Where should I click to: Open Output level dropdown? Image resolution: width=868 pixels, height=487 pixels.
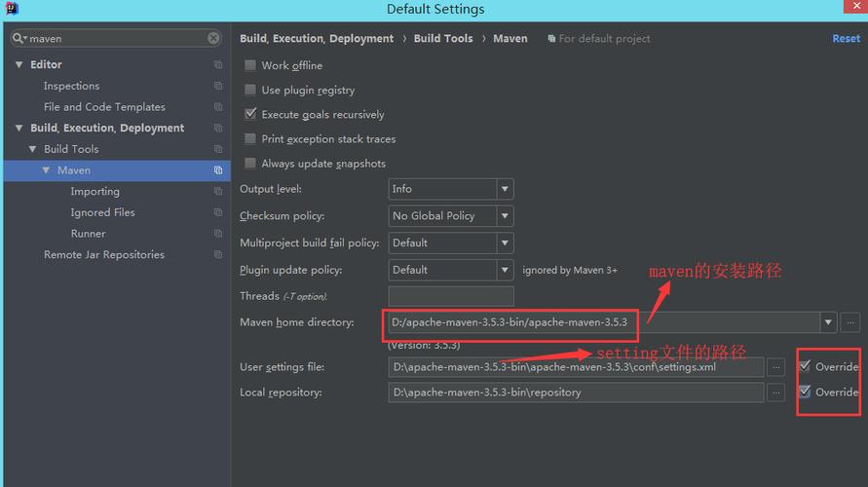coord(505,189)
